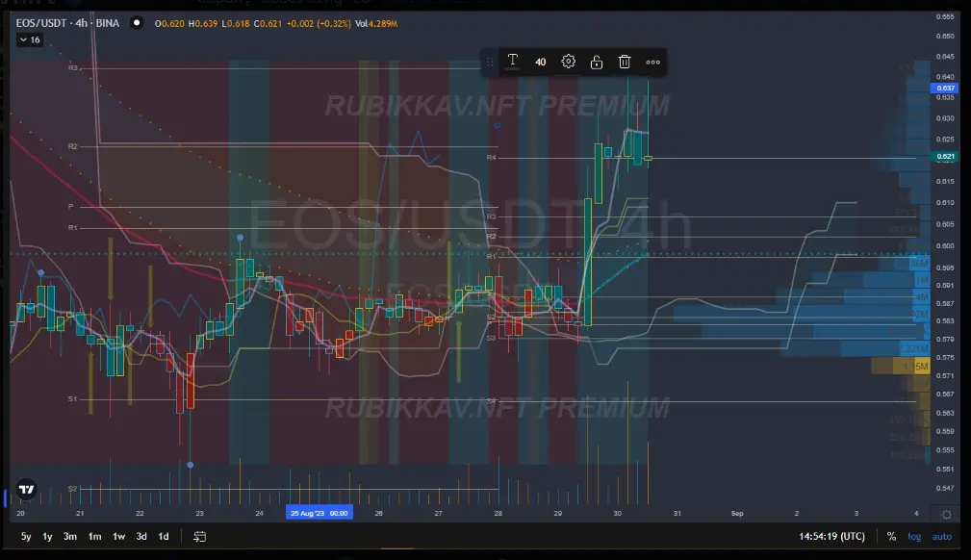Click the 0.547 price axis label
971x560 pixels.
click(x=945, y=488)
